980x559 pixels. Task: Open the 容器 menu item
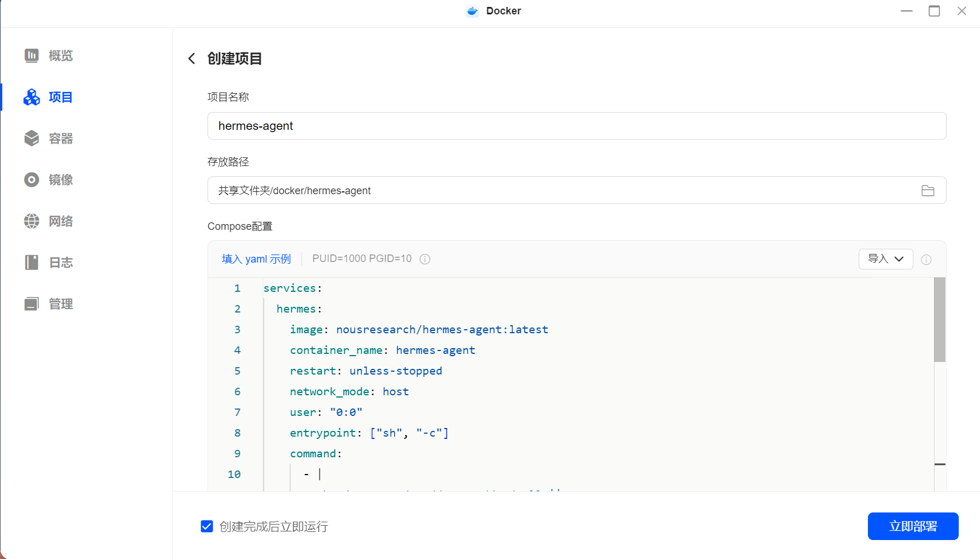[61, 138]
